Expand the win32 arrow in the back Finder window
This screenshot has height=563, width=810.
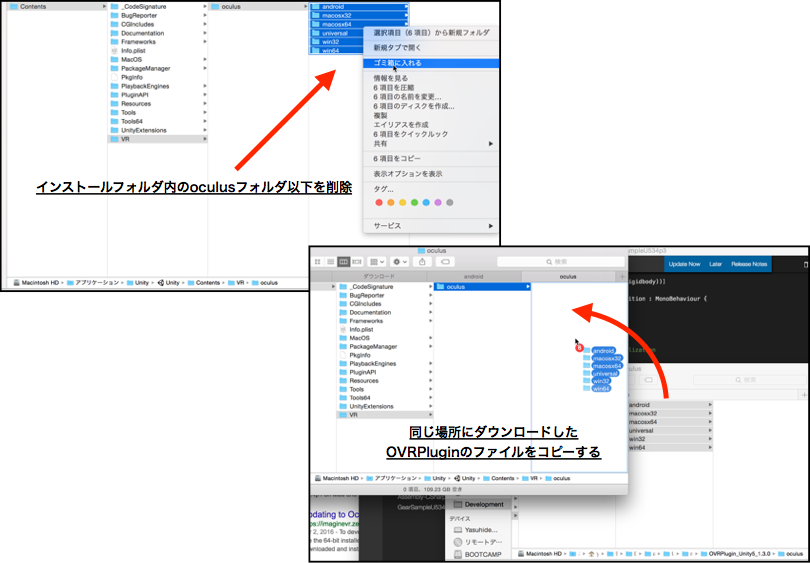[710, 439]
